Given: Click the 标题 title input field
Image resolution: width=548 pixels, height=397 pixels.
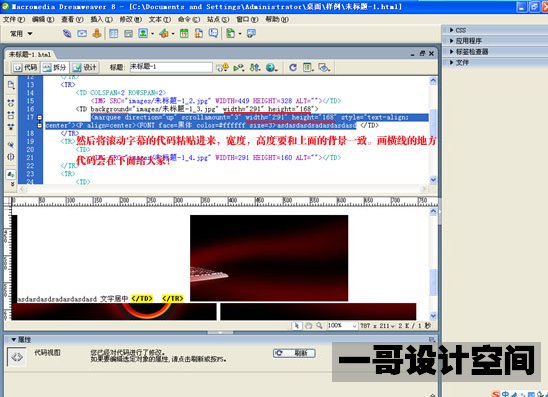Looking at the screenshot, I should (171, 67).
